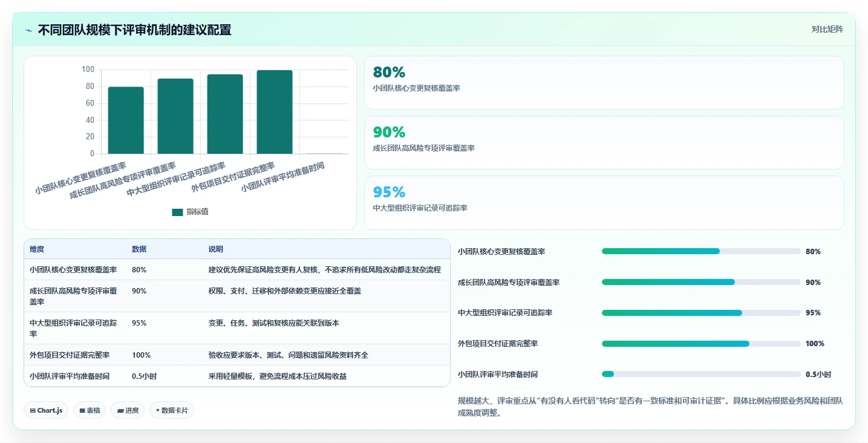Click the 成长团队高风险专项评审覆盖率 progress bar
Screen dimensions: 868x443
701,282
